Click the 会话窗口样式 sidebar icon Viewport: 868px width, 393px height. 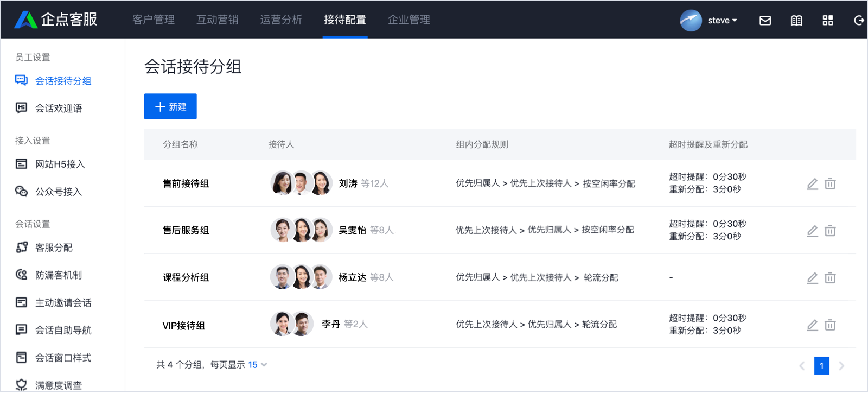pos(21,357)
